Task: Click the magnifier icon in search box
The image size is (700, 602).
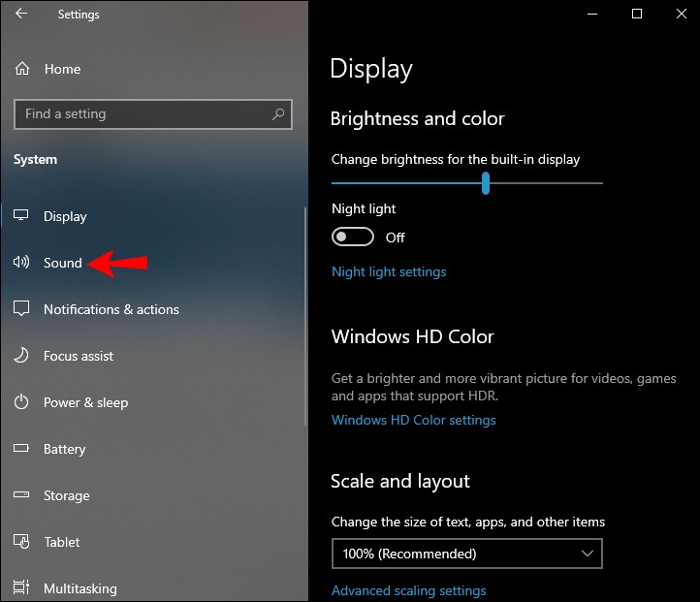Action: tap(278, 114)
